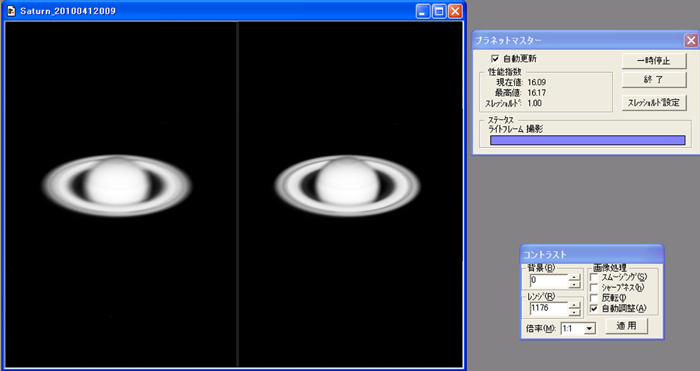The image size is (700, 371).
Task: Click the 適用 apply button
Action: coord(626,326)
